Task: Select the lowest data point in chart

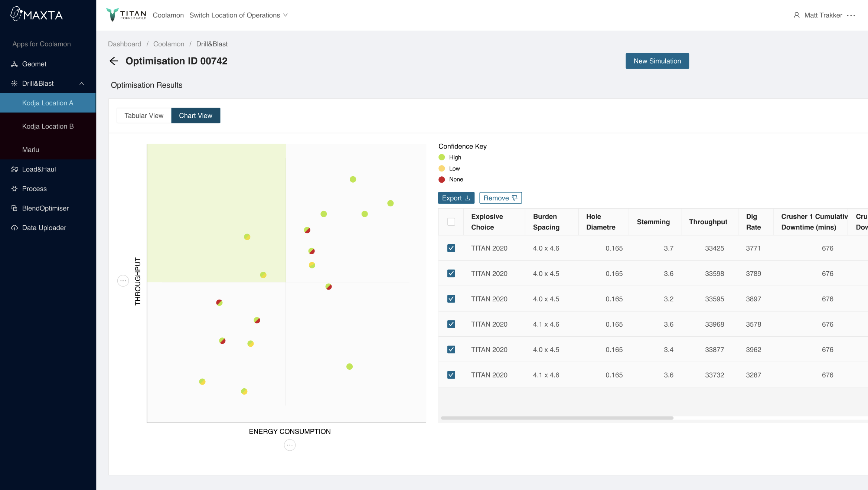Action: (x=244, y=391)
